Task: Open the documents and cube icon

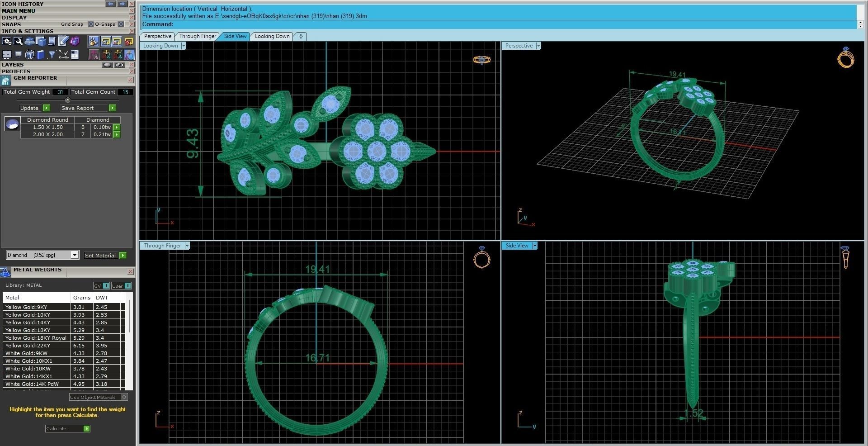Action: click(x=41, y=42)
